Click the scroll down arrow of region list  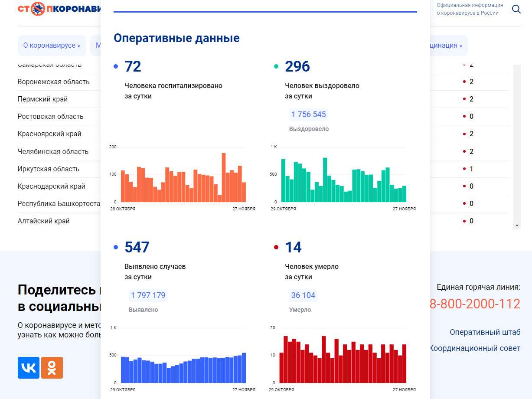point(517,226)
